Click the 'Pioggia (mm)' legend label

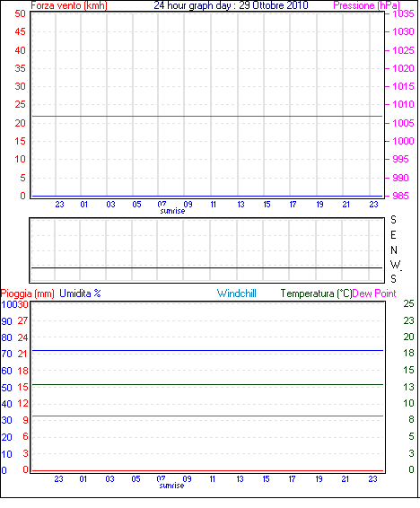click(x=28, y=293)
